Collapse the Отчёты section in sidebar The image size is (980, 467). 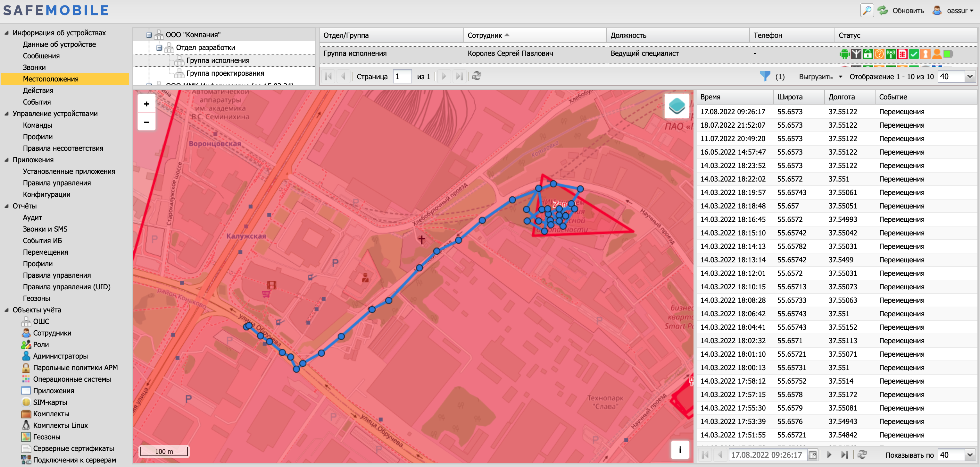pos(6,206)
